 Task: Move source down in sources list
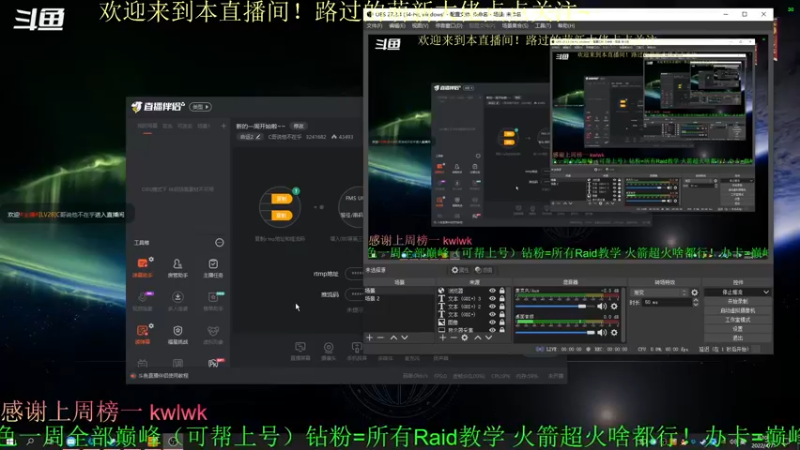tap(489, 338)
